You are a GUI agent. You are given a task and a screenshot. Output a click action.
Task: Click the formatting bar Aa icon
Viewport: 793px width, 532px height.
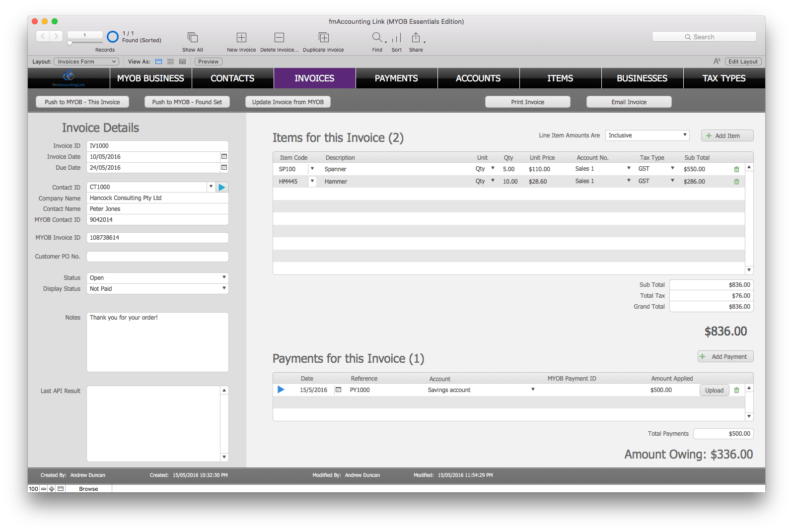pyautogui.click(x=717, y=61)
